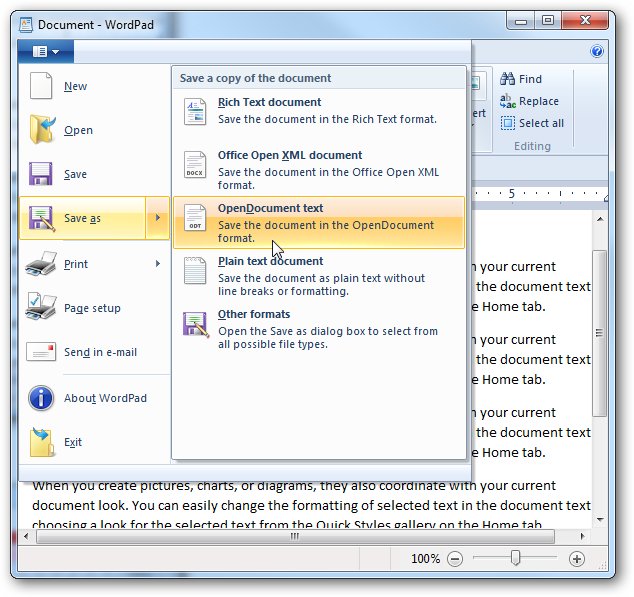Click the horizontal scrollbar thumb

(295, 536)
